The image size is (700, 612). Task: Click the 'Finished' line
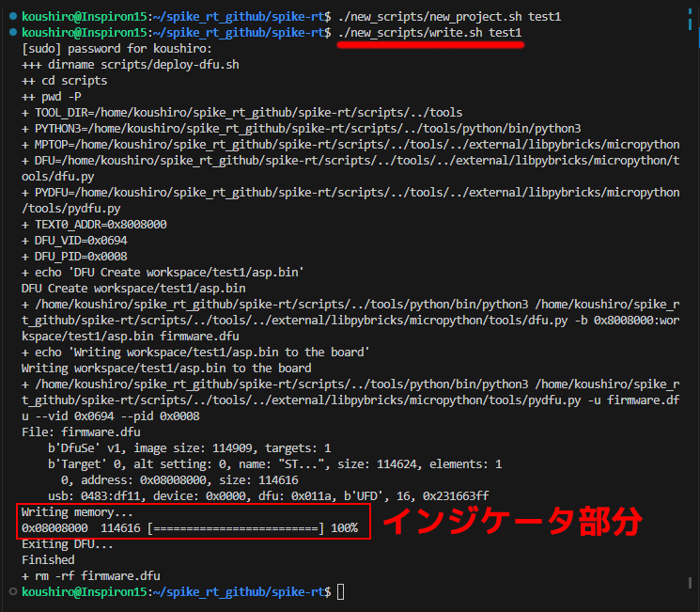[x=48, y=560]
